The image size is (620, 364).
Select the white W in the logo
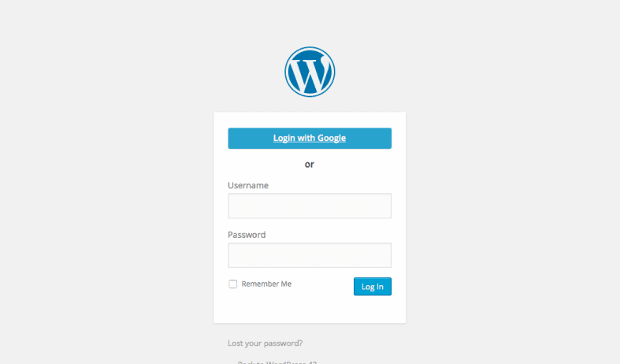pos(310,73)
